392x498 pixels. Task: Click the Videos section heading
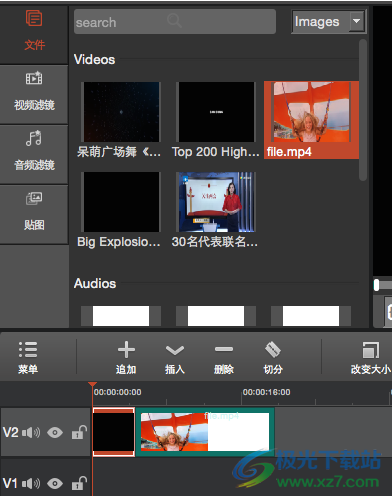[x=94, y=60]
